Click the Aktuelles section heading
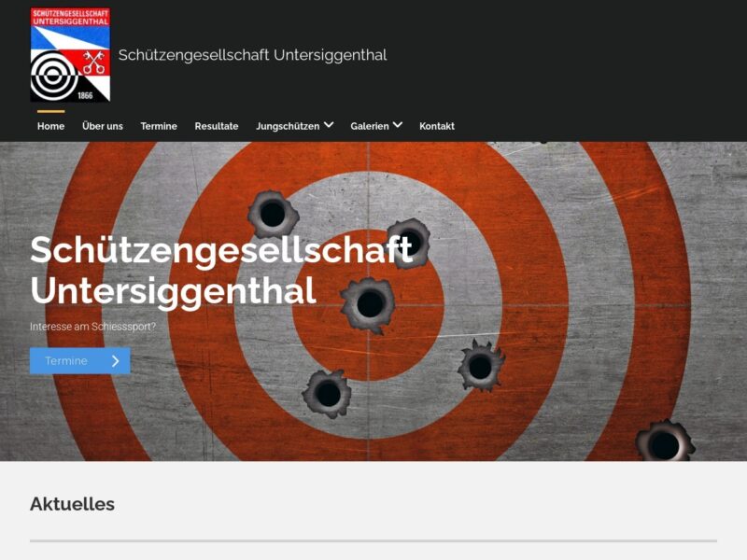Image resolution: width=747 pixels, height=560 pixels. tap(72, 504)
